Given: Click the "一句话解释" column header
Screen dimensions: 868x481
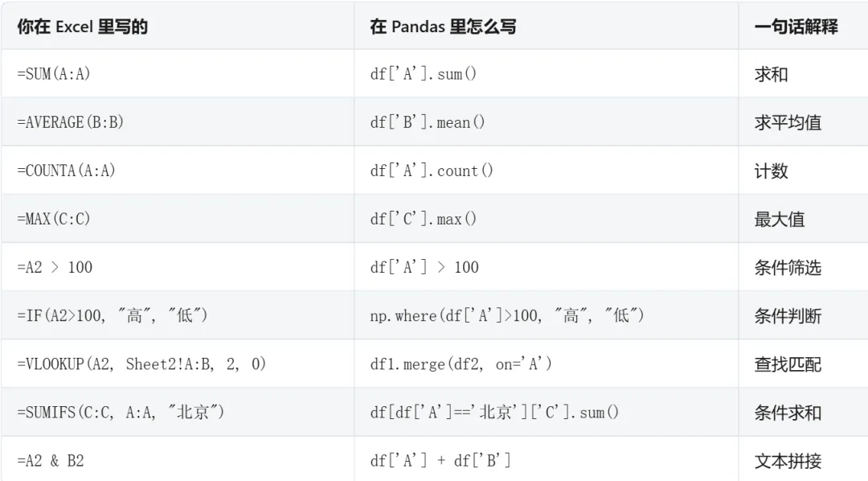Looking at the screenshot, I should click(796, 27).
